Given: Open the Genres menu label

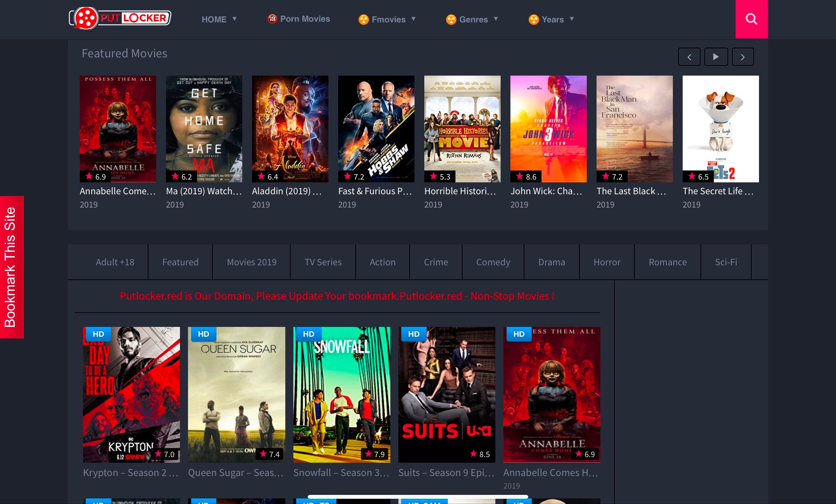Looking at the screenshot, I should (x=473, y=19).
